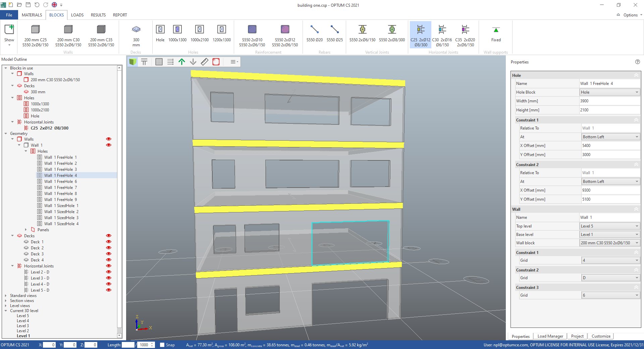Click the Width [mm] input field
This screenshot has height=349, width=644.
[609, 101]
